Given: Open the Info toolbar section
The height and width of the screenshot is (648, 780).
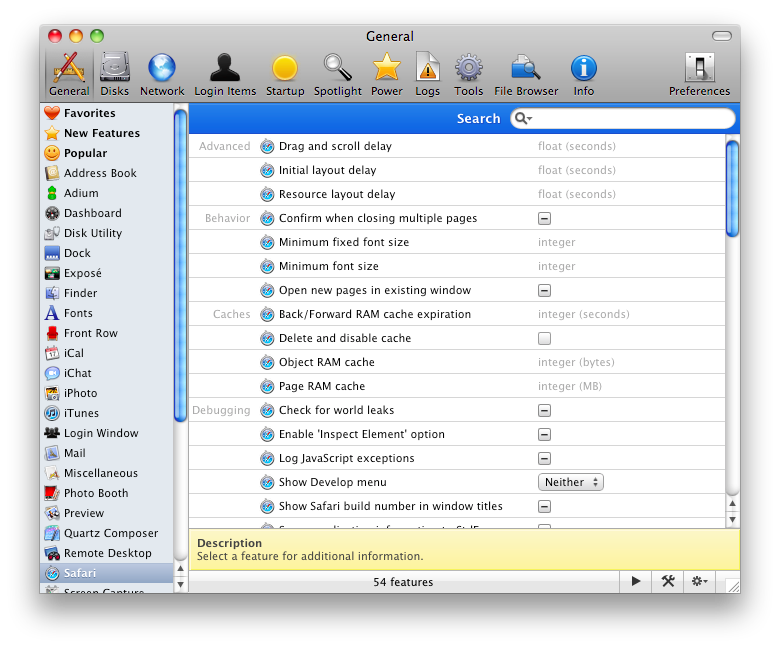Looking at the screenshot, I should [x=584, y=75].
